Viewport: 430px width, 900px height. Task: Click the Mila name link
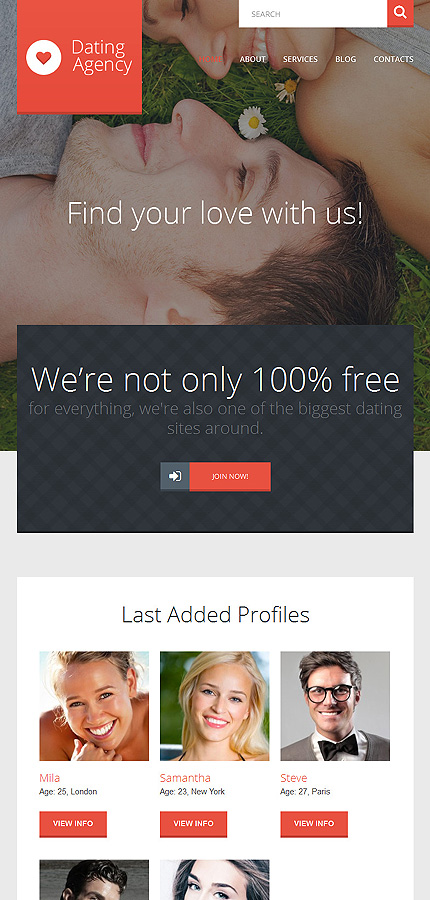click(49, 778)
